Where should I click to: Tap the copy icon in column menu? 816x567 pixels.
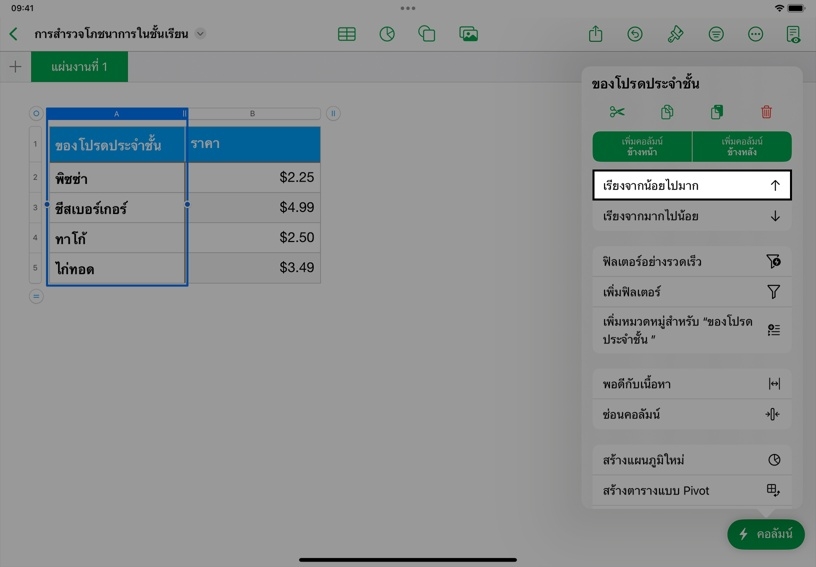pyautogui.click(x=667, y=112)
